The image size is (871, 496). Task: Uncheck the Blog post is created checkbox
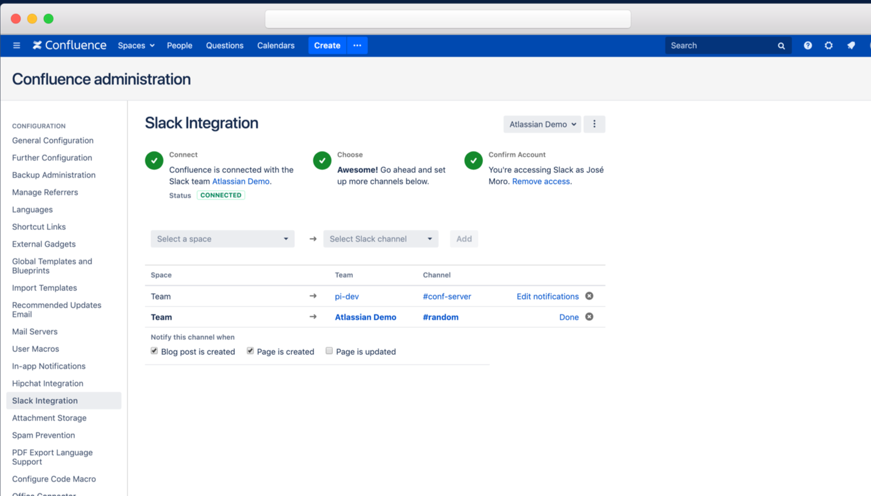pyautogui.click(x=154, y=351)
